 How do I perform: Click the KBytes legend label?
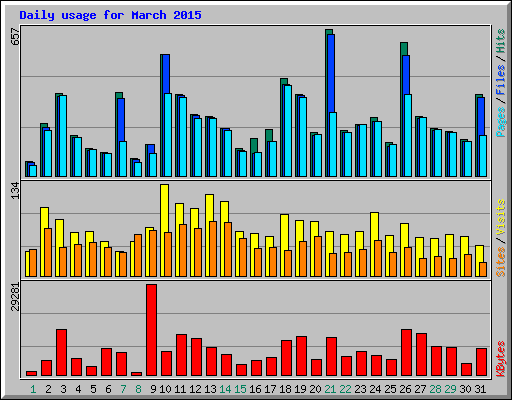click(x=500, y=359)
